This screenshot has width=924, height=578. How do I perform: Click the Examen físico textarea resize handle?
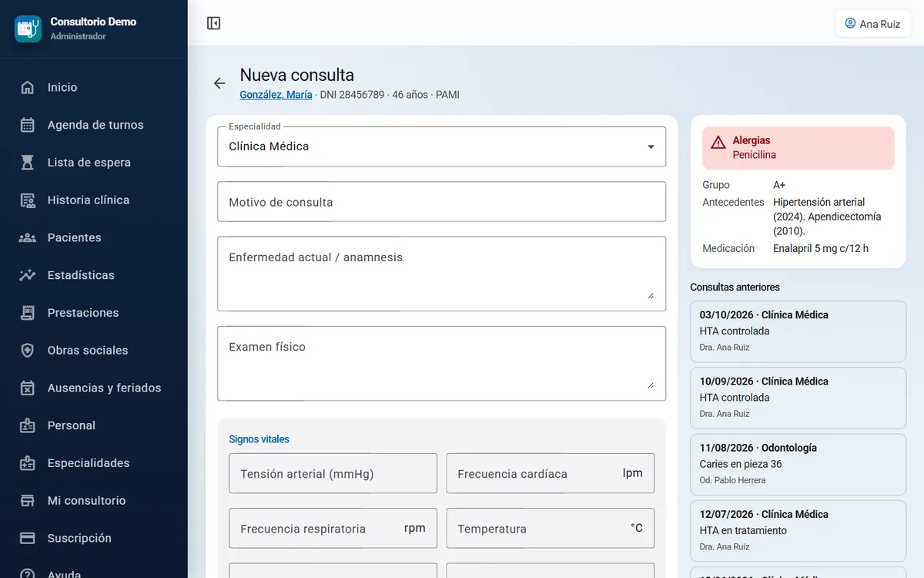[x=650, y=384]
